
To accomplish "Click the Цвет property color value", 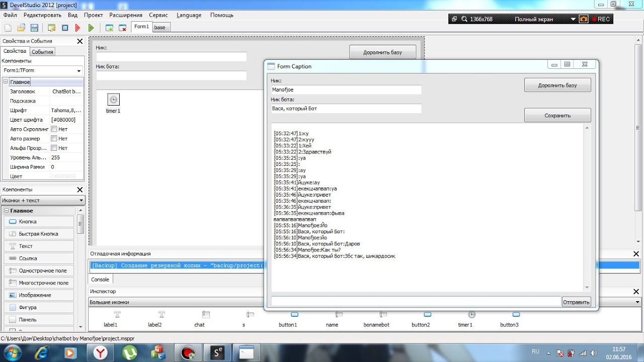I will point(63,176).
